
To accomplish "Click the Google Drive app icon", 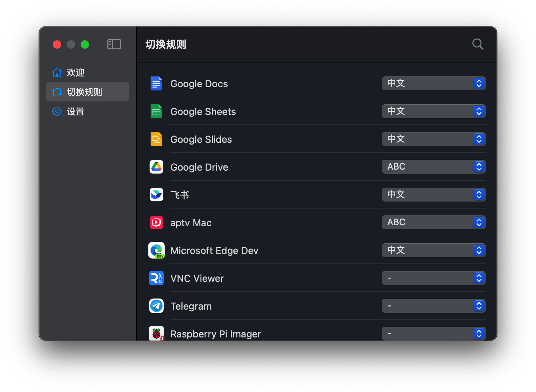I will (156, 167).
